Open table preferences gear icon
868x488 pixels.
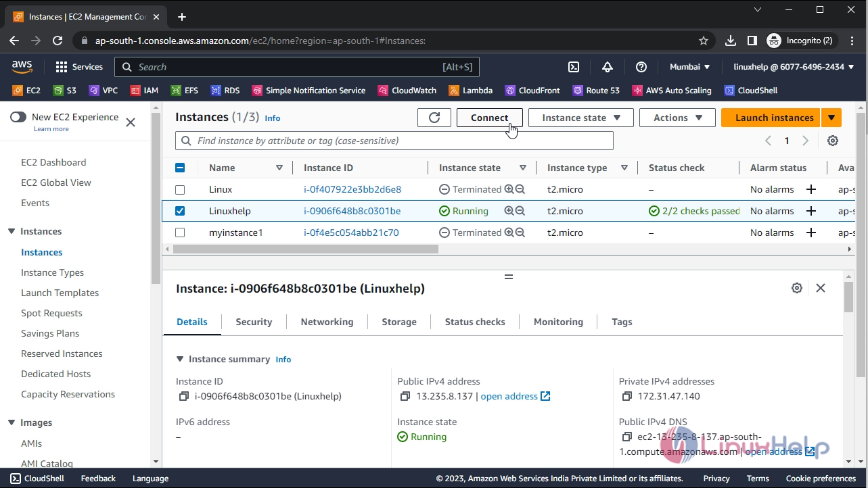(833, 141)
